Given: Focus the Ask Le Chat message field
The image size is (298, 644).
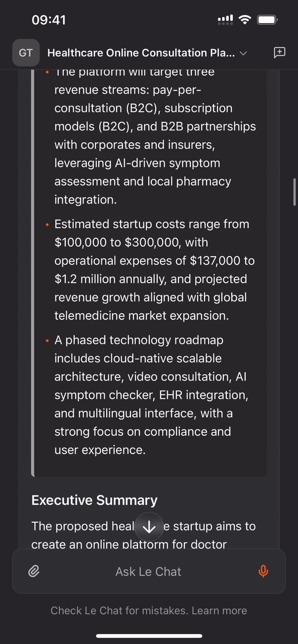Looking at the screenshot, I should 148,571.
